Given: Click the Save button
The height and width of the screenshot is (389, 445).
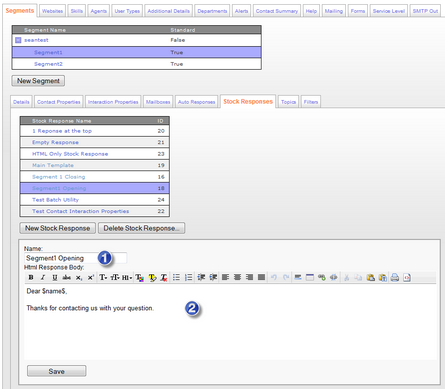Looking at the screenshot, I should pyautogui.click(x=57, y=371).
